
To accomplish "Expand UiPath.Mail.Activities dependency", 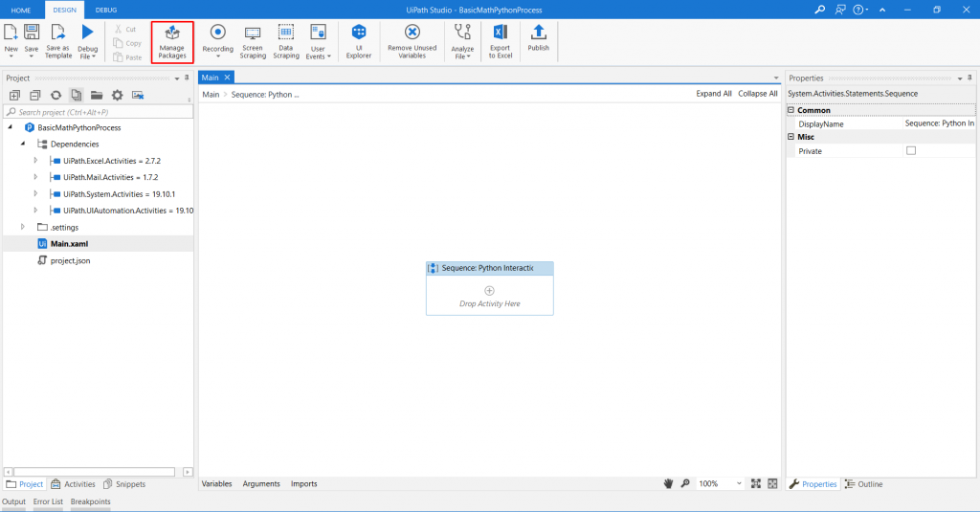I will (35, 177).
